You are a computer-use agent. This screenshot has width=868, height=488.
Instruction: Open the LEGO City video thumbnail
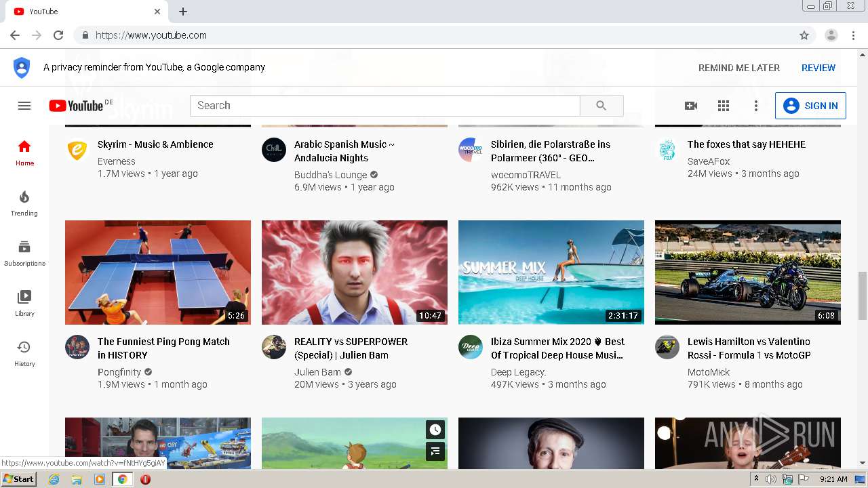click(x=158, y=443)
